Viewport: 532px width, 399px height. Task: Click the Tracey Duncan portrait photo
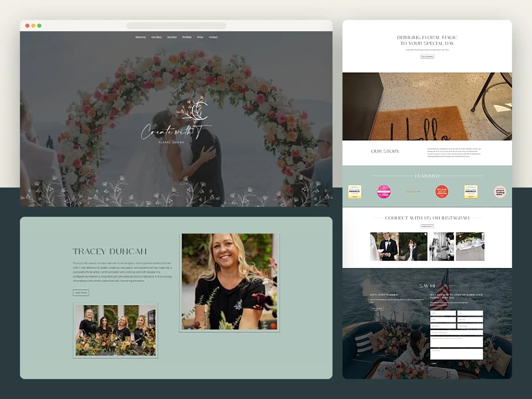tap(229, 282)
